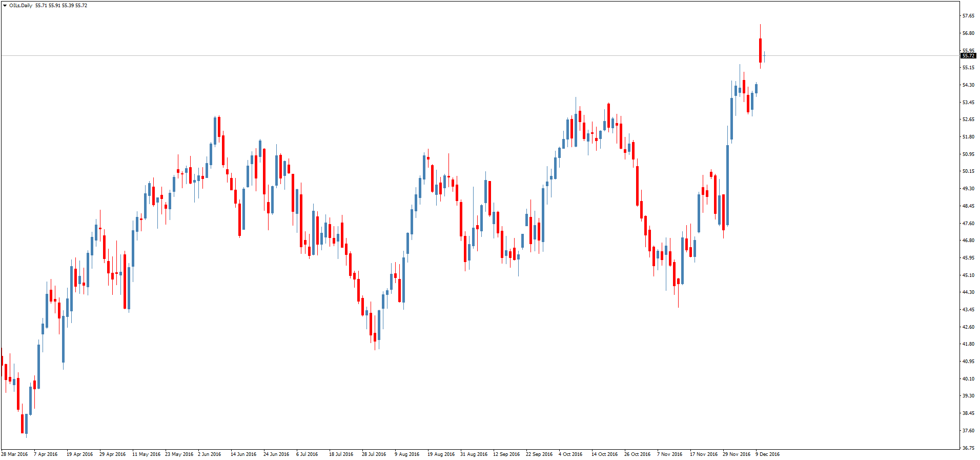Click the 6 Jul 2016 date label
Screen dimensions: 980x460
(307, 454)
